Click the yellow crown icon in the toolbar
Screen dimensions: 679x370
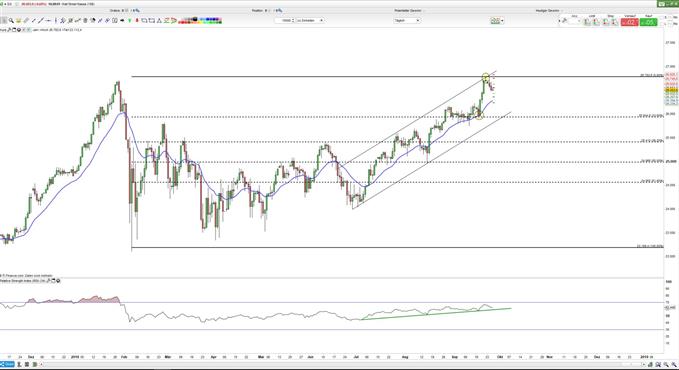pos(18,20)
